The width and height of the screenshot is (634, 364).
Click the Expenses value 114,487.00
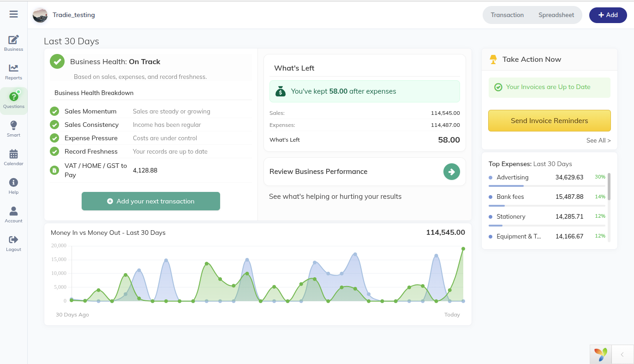[x=445, y=125]
